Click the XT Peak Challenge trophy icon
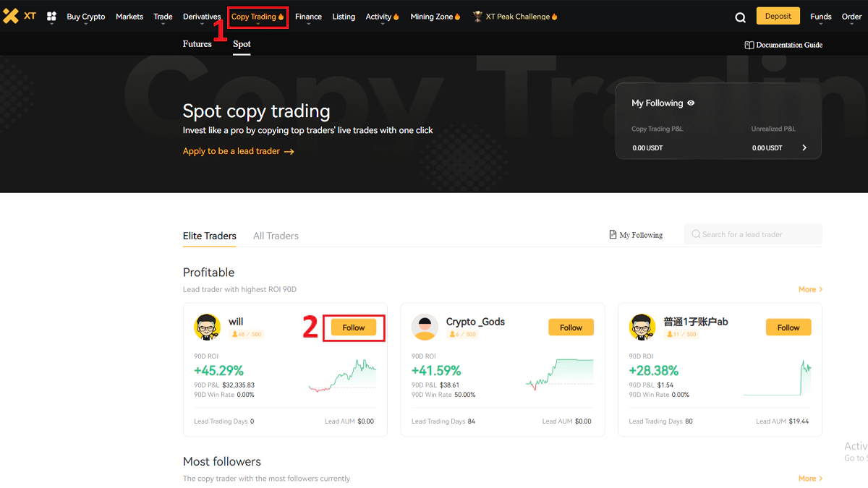This screenshot has height=488, width=868. coord(477,16)
